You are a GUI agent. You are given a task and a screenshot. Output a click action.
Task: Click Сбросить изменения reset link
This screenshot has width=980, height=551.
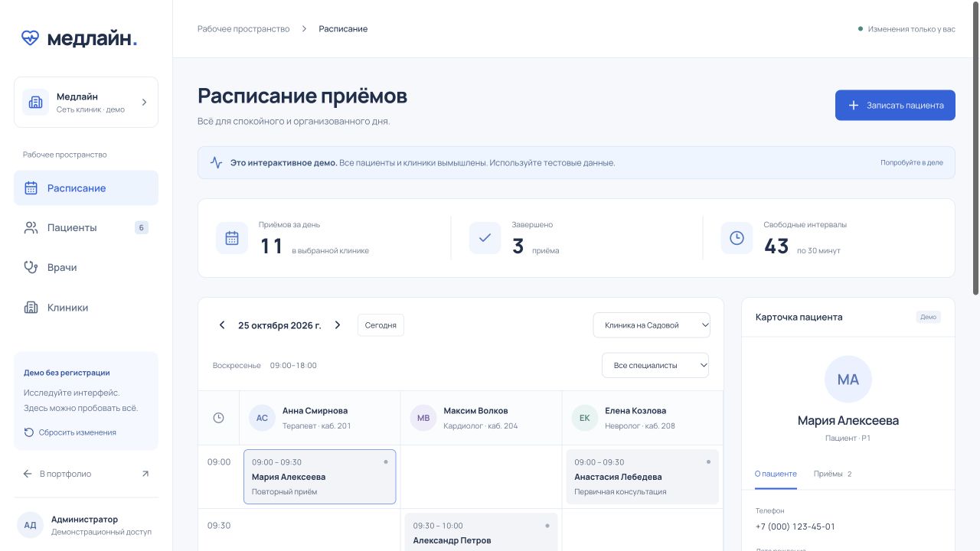70,432
